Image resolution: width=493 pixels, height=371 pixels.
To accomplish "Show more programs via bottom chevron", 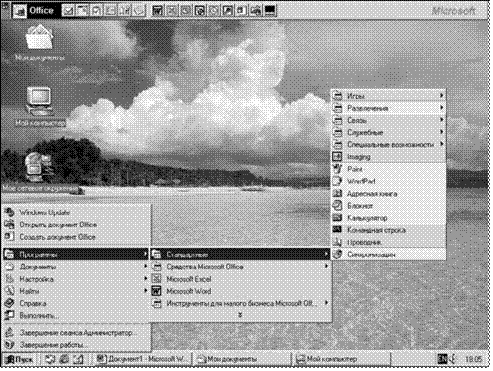I will tap(240, 315).
